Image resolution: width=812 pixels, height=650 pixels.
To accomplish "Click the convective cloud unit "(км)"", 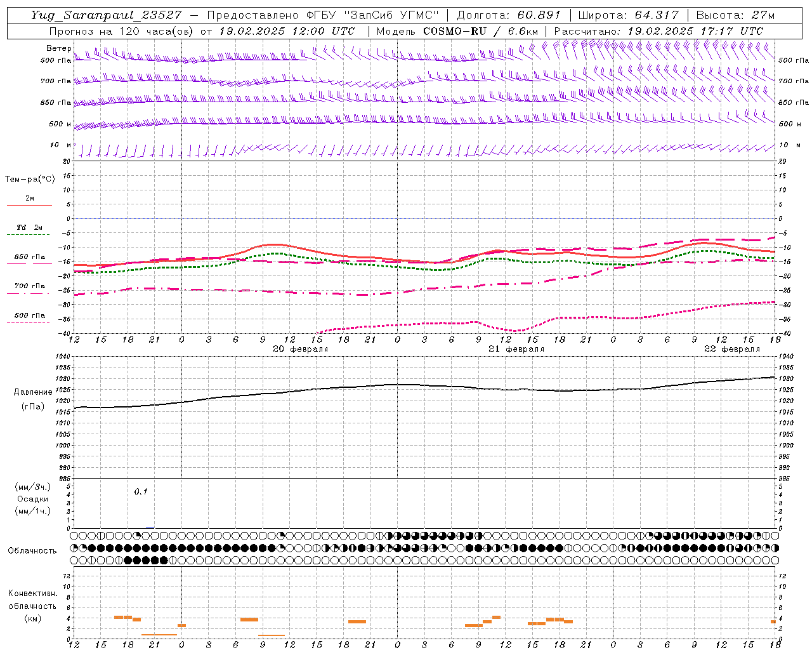I will [32, 618].
